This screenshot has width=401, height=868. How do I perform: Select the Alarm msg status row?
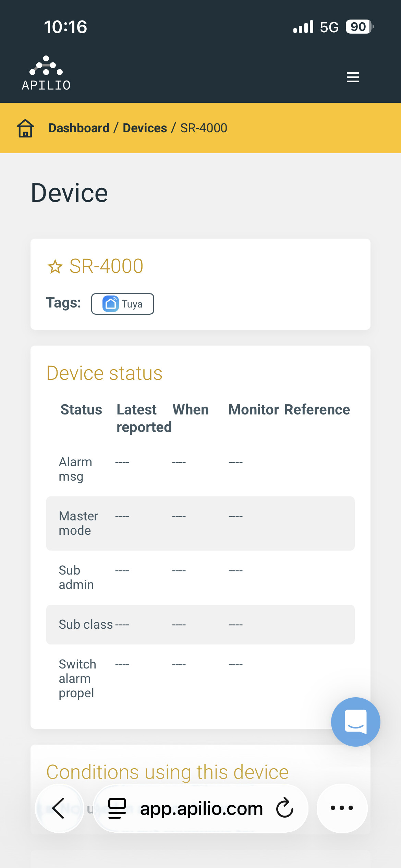coord(200,469)
